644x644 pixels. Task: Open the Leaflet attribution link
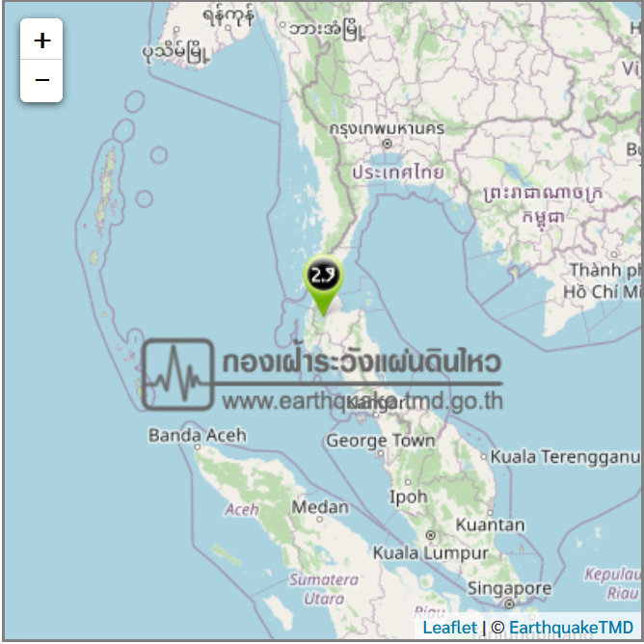point(450,628)
